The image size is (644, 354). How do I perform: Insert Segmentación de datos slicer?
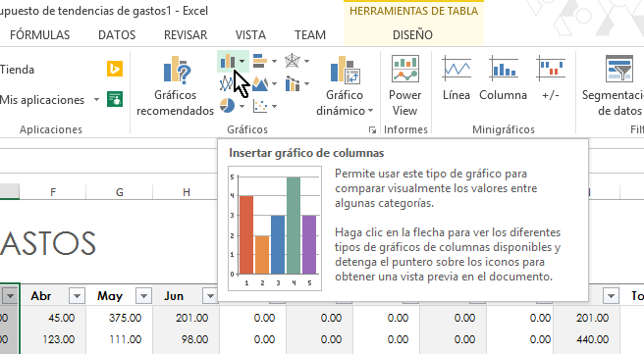(x=613, y=85)
